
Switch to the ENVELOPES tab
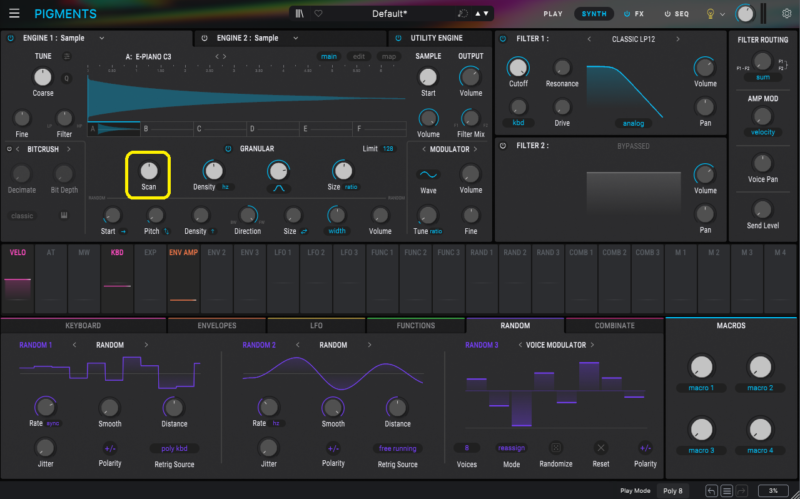217,326
